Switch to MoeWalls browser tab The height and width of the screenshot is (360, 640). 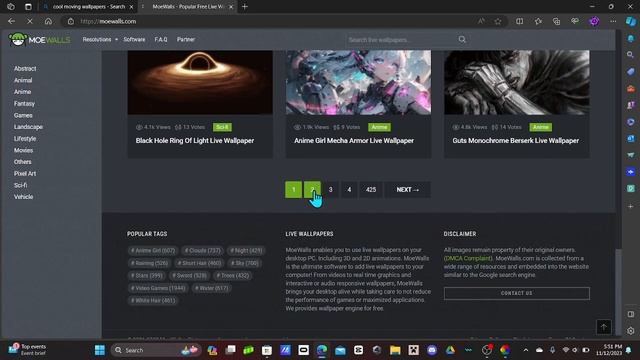[x=188, y=7]
